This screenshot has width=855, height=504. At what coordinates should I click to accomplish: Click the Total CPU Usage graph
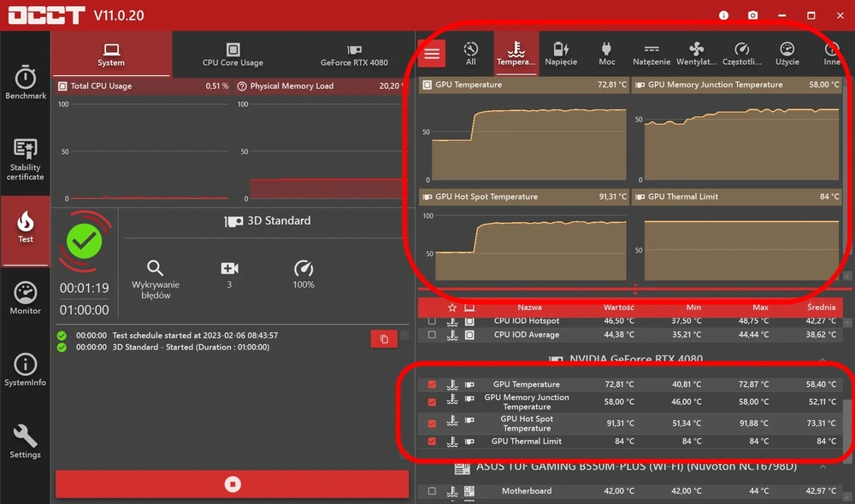pos(143,149)
